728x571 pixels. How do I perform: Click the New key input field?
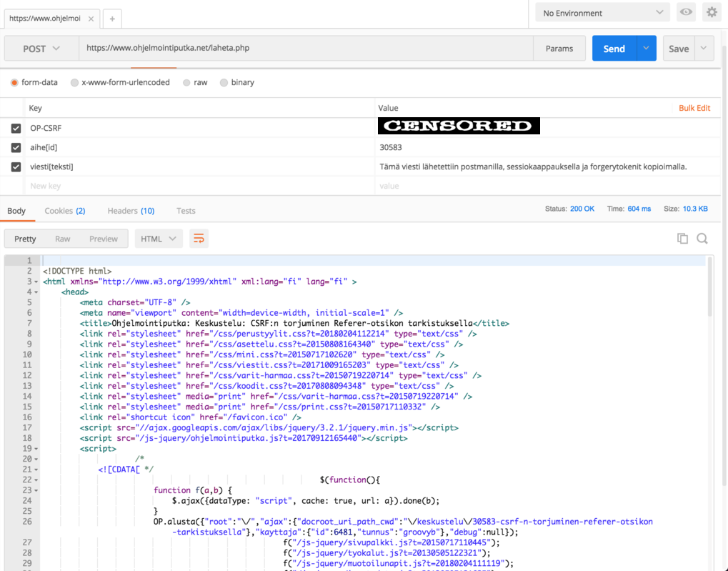tap(199, 186)
